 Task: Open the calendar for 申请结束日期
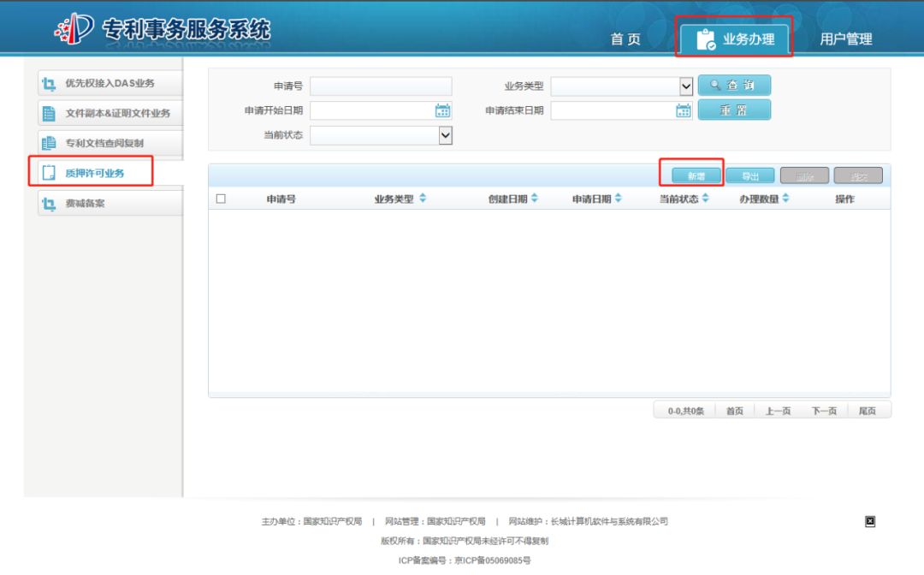click(683, 110)
